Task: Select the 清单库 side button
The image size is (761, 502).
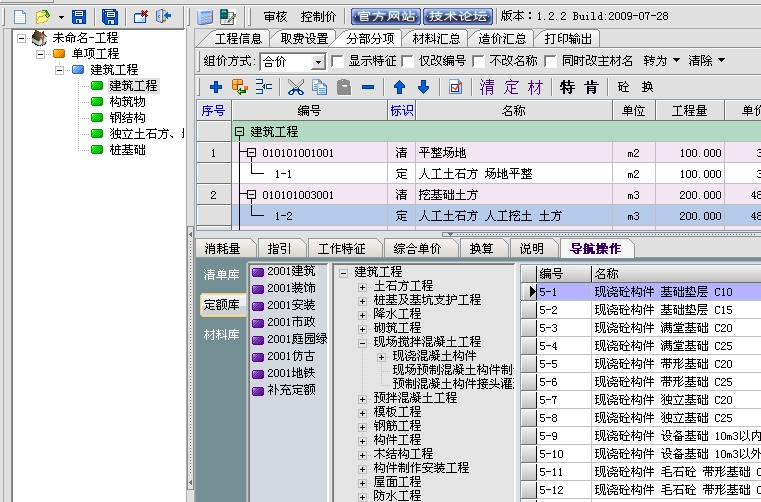Action: point(221,274)
